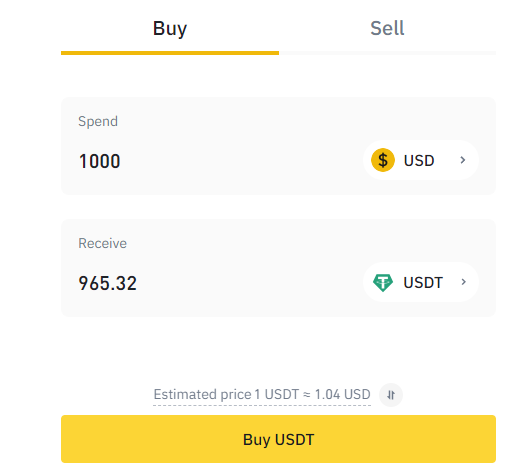Switch to the Sell tab

point(387,28)
